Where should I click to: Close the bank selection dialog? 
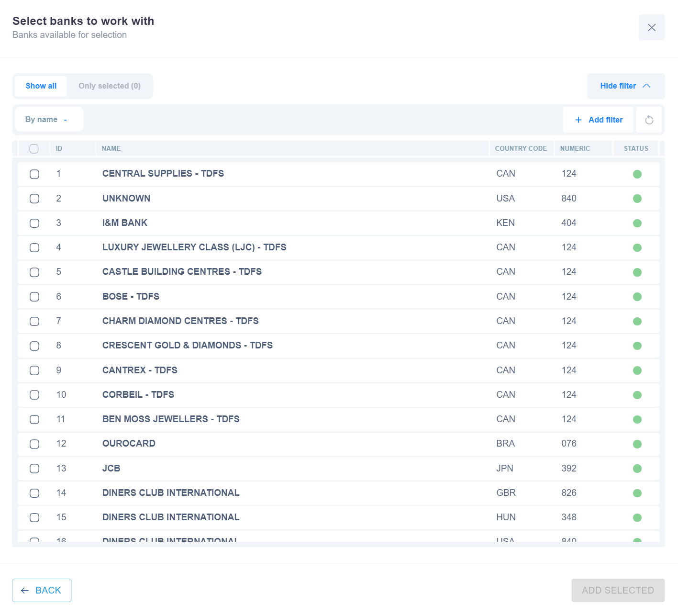[x=651, y=27]
